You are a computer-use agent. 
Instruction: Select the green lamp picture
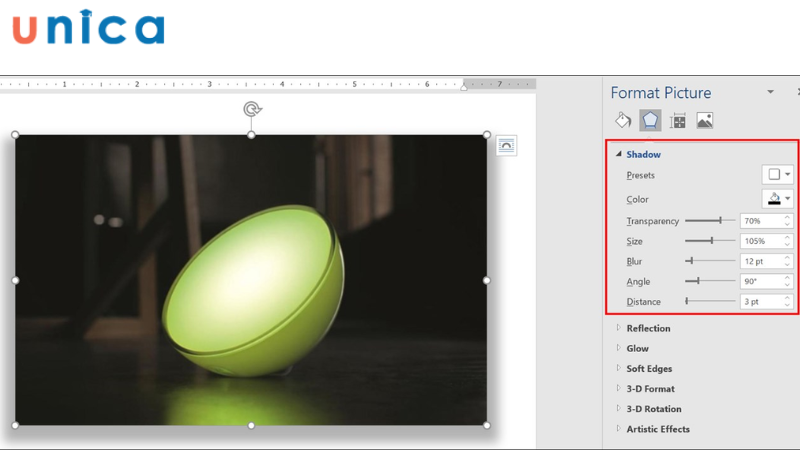pos(251,280)
